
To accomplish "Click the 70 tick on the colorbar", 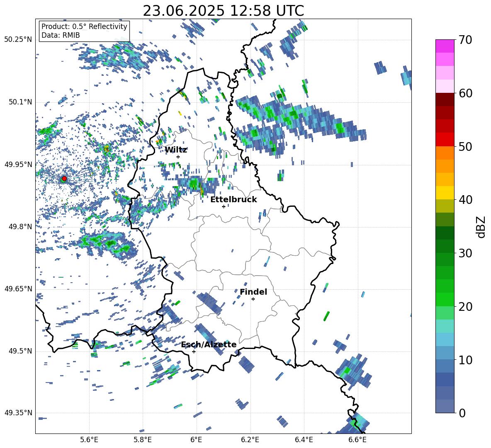I will [x=465, y=40].
